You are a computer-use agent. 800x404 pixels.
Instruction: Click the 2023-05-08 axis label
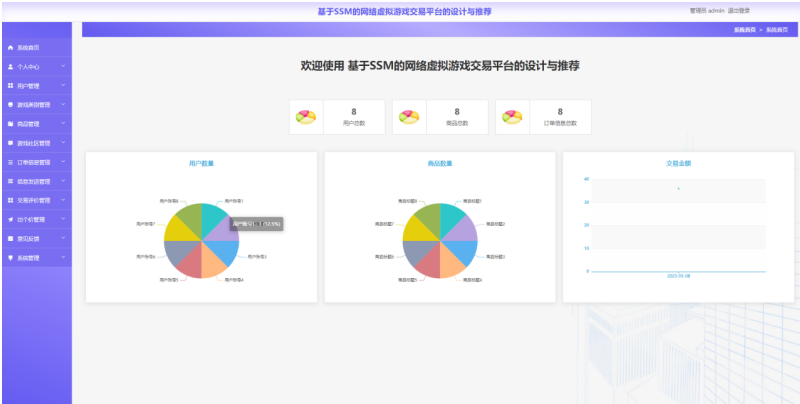[x=678, y=276]
